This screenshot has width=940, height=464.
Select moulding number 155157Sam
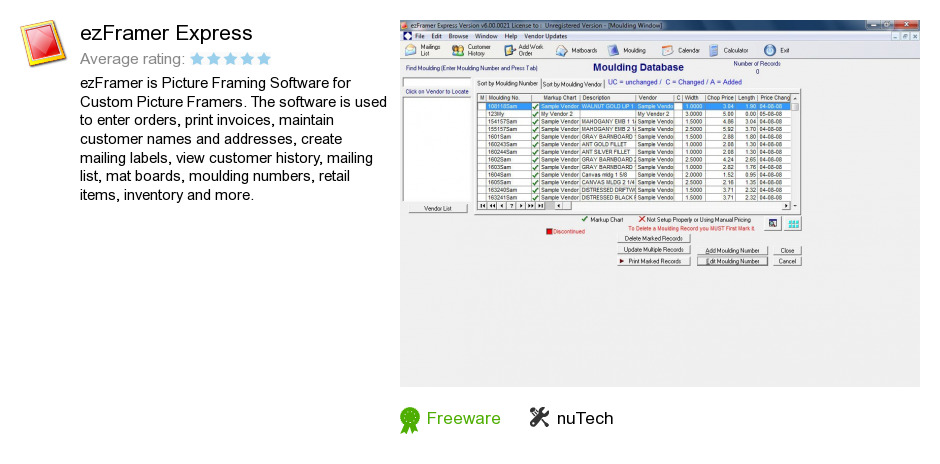pos(508,129)
